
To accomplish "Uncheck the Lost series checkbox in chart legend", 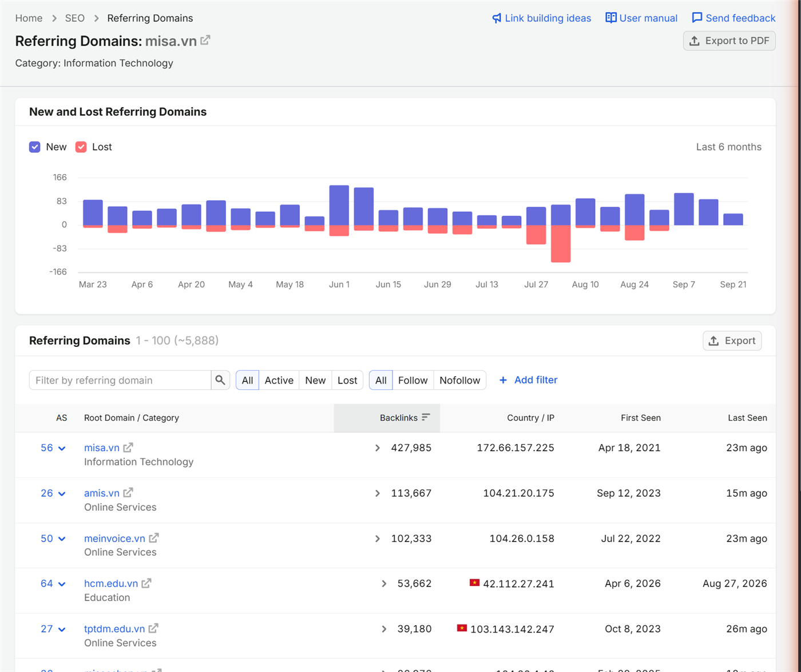I will click(81, 147).
